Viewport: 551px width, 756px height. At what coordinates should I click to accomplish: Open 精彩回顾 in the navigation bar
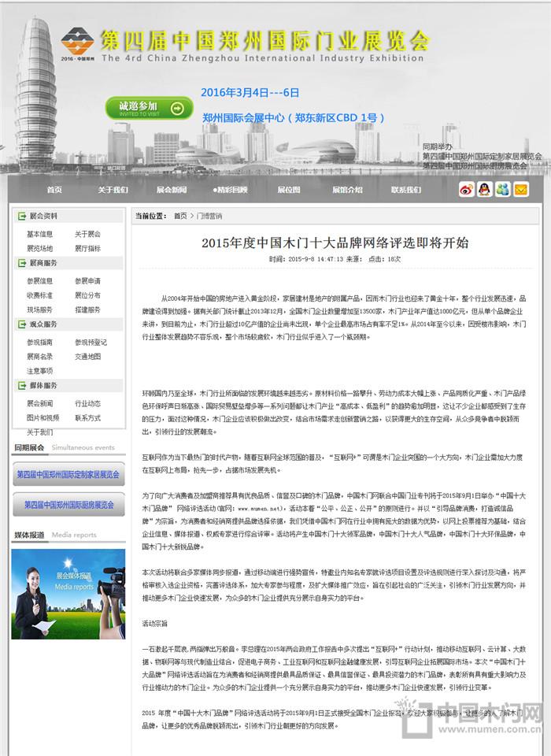click(231, 190)
